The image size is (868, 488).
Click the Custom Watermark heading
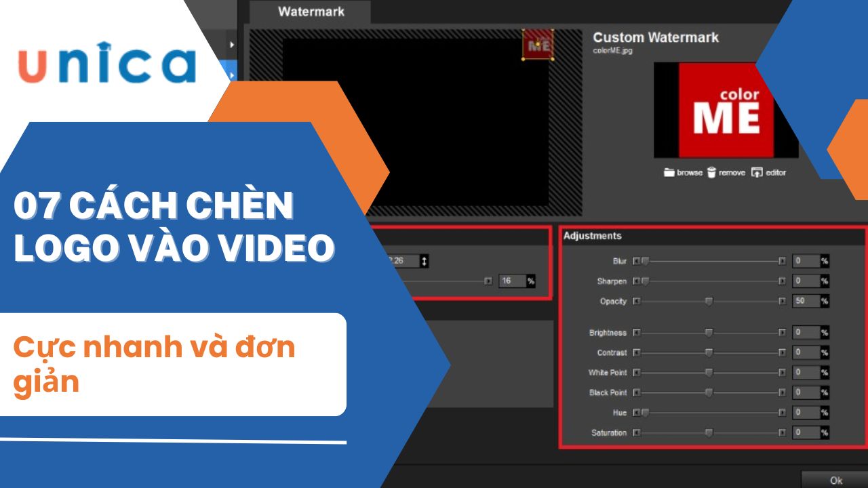click(656, 37)
